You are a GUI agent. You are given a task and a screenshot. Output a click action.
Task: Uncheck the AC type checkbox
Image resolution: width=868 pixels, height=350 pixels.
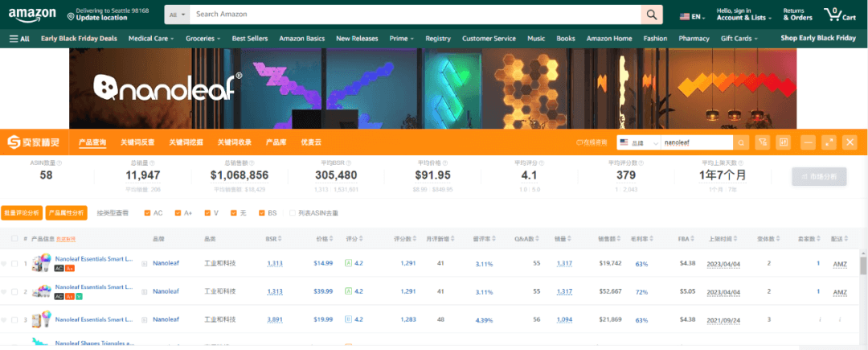click(x=147, y=212)
